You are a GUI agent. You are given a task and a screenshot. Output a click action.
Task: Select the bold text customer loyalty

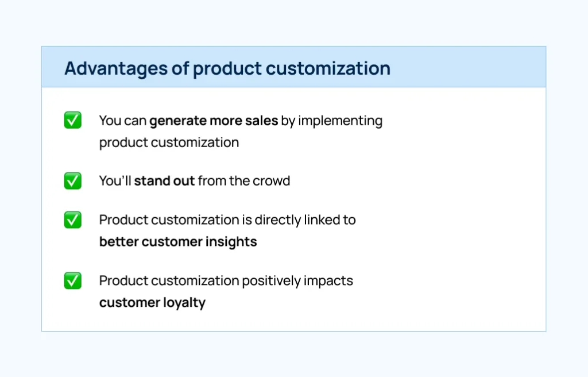coord(152,303)
